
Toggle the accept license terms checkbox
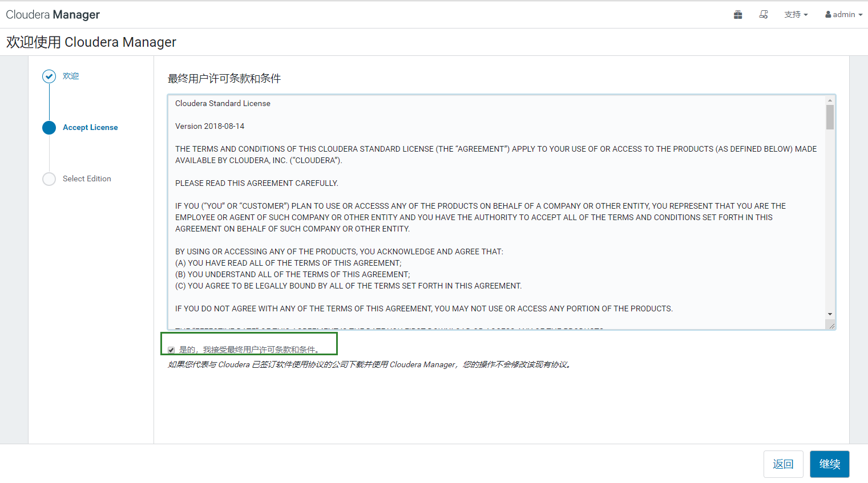(171, 350)
